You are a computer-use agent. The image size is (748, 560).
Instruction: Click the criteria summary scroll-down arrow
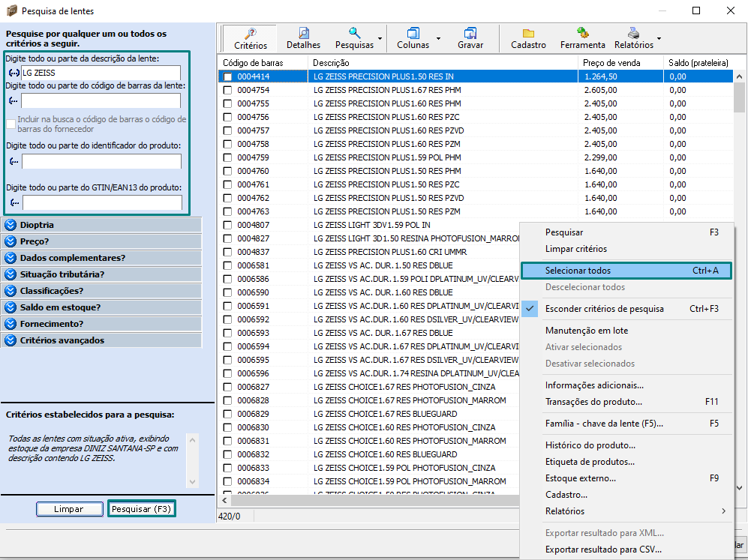tap(192, 482)
